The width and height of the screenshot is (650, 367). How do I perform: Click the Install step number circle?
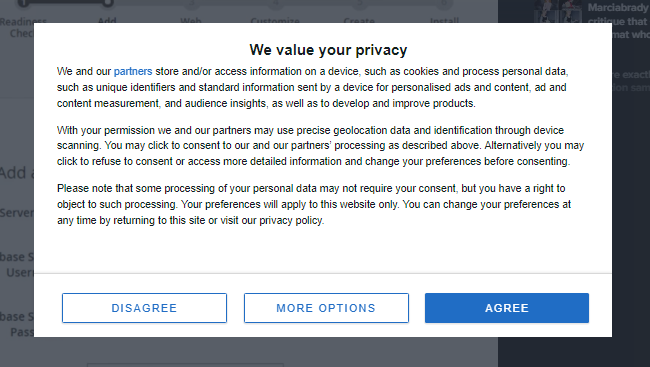[444, 3]
